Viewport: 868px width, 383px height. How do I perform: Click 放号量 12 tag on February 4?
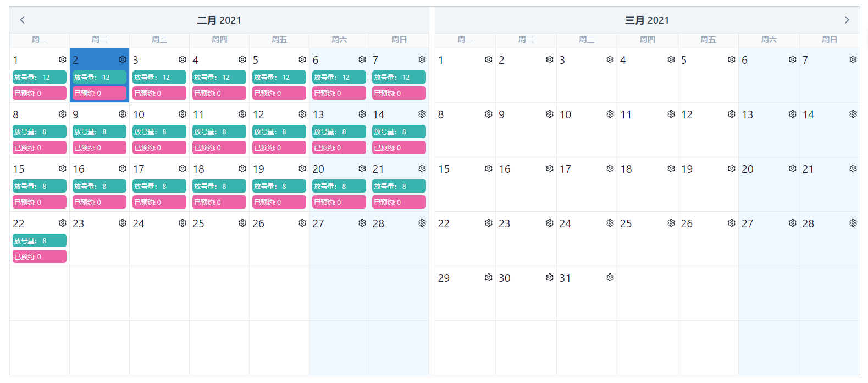click(x=219, y=78)
